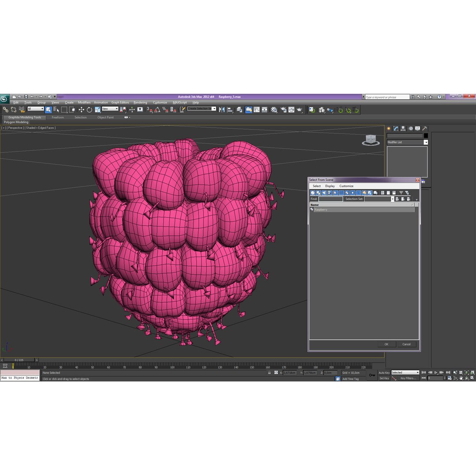The height and width of the screenshot is (476, 476).
Task: Open the Rendering menu
Action: (140, 103)
